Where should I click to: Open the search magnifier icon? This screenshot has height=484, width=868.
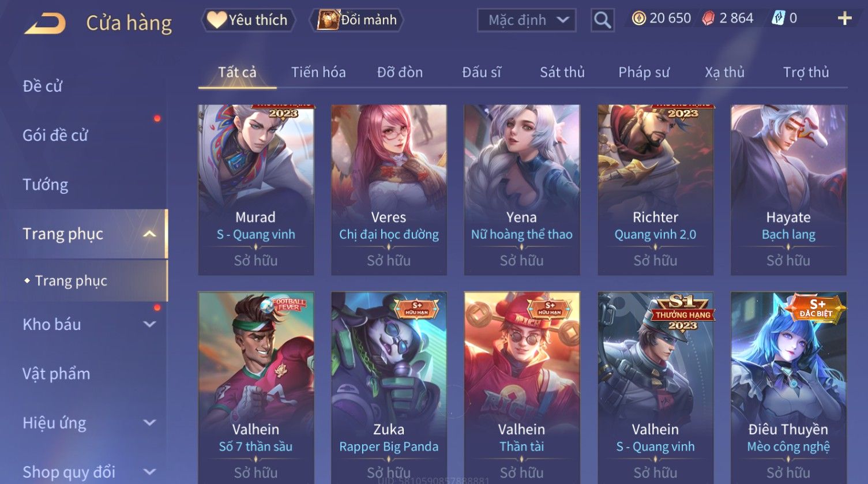602,20
